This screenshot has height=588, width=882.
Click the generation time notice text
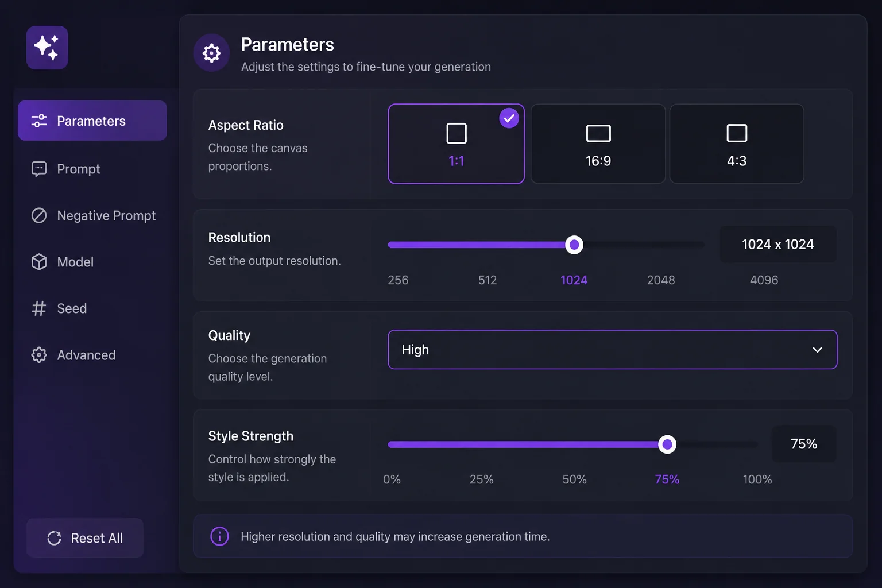(x=395, y=536)
